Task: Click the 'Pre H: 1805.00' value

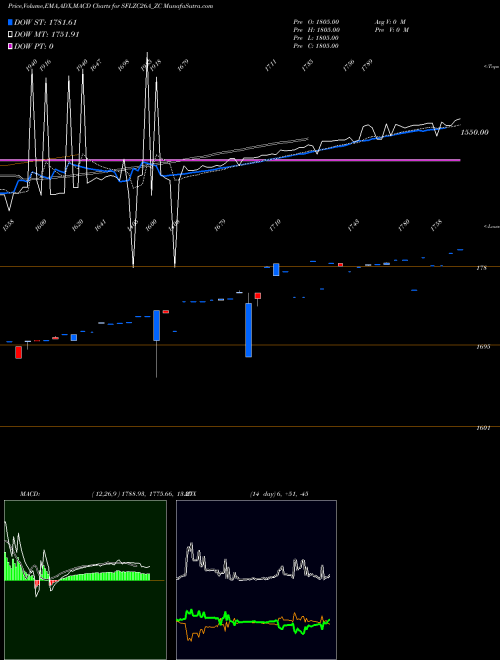Action: [x=316, y=30]
